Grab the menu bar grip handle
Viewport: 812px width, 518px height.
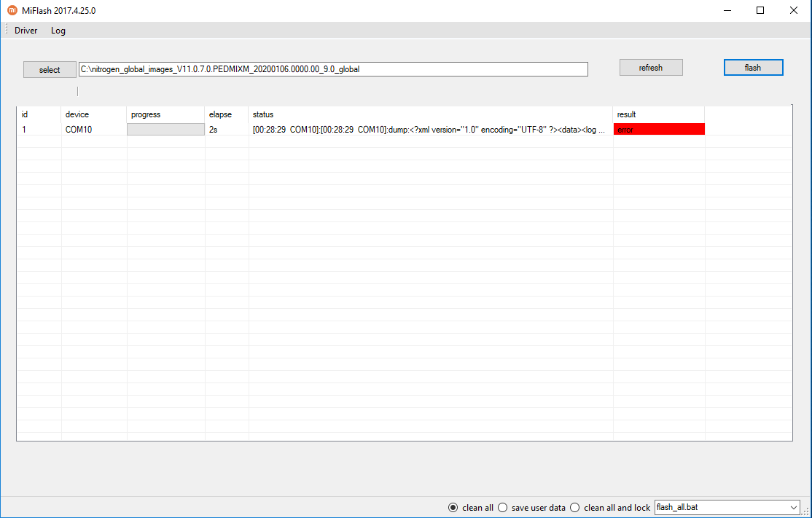coord(7,30)
